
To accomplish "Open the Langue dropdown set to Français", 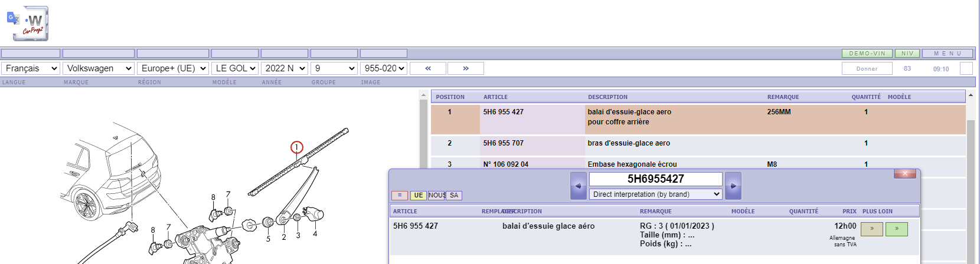I will click(31, 68).
